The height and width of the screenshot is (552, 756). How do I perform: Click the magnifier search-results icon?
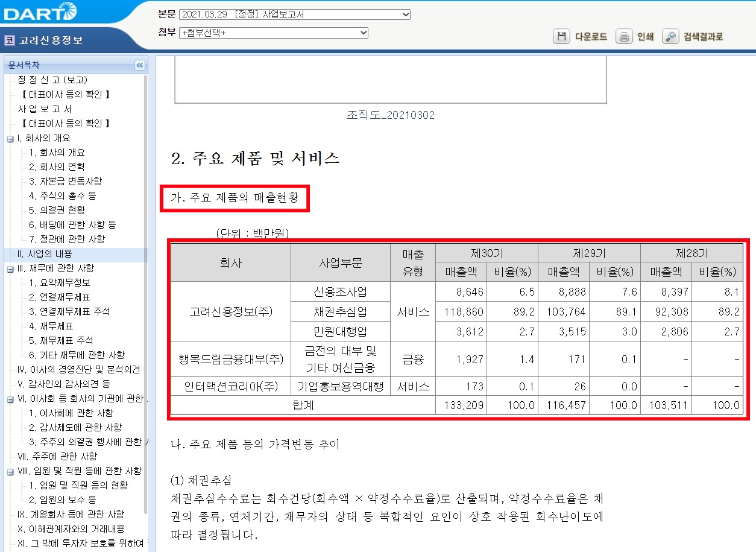tap(670, 36)
